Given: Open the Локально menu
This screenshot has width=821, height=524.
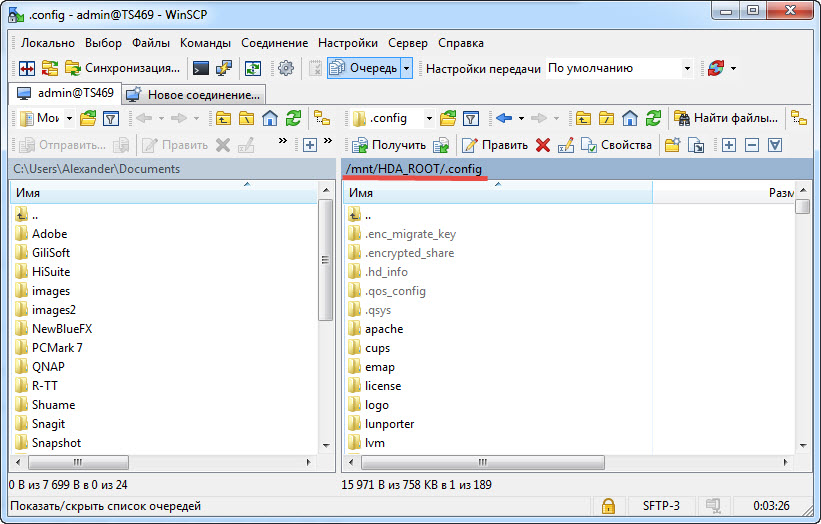Looking at the screenshot, I should 48,43.
